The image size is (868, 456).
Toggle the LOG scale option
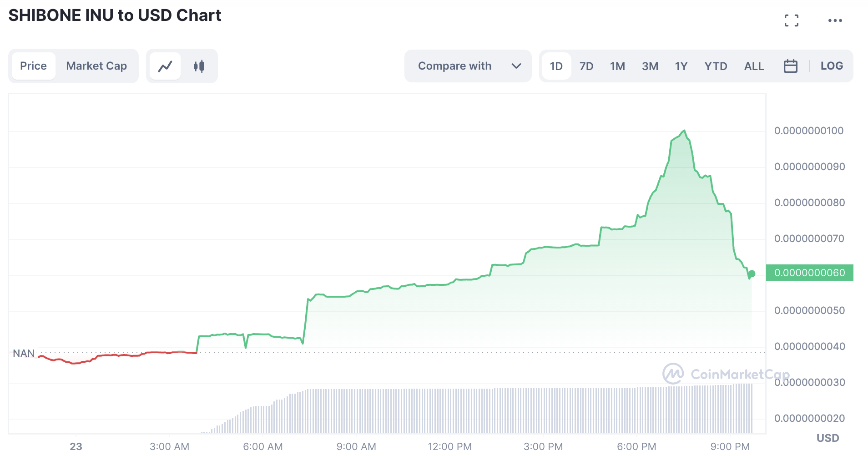pos(831,66)
